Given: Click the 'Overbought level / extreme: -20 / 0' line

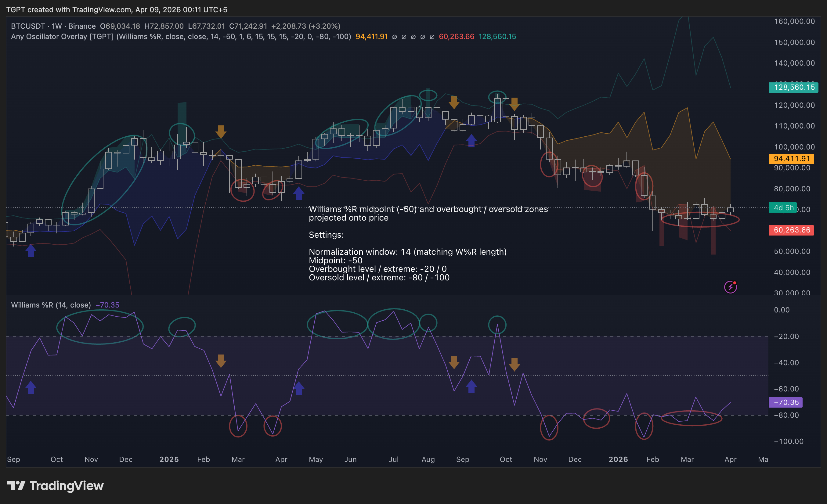Looking at the screenshot, I should tap(377, 269).
